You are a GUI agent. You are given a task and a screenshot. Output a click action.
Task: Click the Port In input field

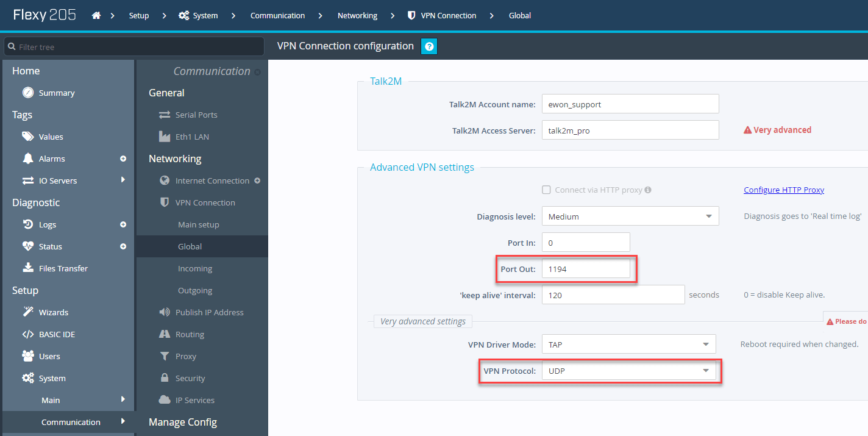tap(585, 242)
